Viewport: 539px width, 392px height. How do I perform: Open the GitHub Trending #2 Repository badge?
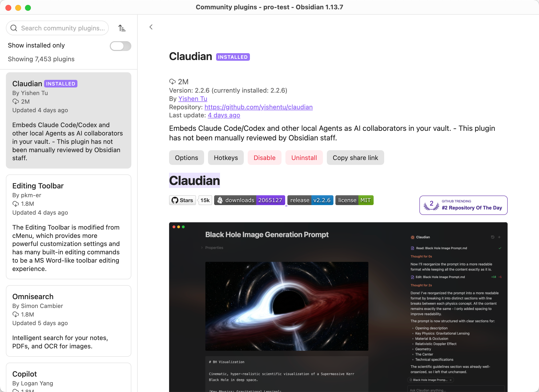464,205
